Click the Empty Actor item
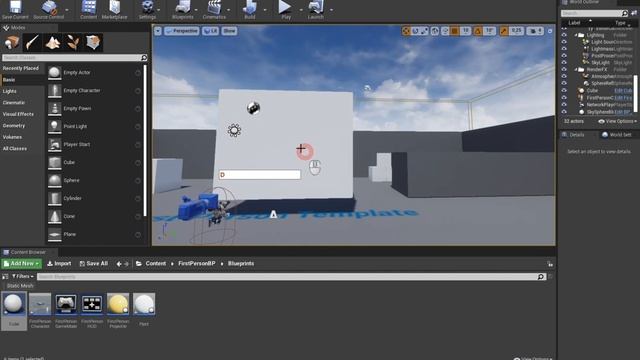The image size is (640, 360). 94,73
